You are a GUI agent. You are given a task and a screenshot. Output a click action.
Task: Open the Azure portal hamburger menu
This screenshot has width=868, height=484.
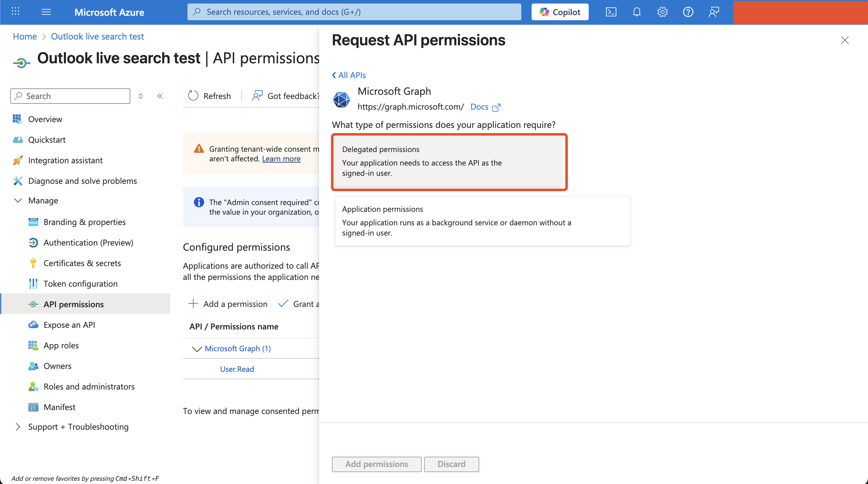coord(46,12)
